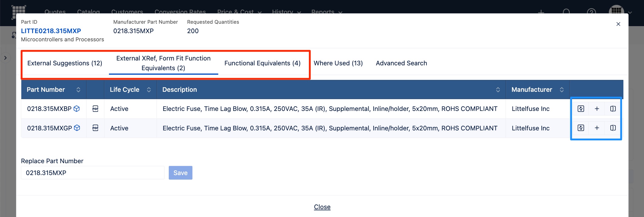Click plus icon in 0218.315MXBP row
The image size is (644, 217).
tap(597, 109)
